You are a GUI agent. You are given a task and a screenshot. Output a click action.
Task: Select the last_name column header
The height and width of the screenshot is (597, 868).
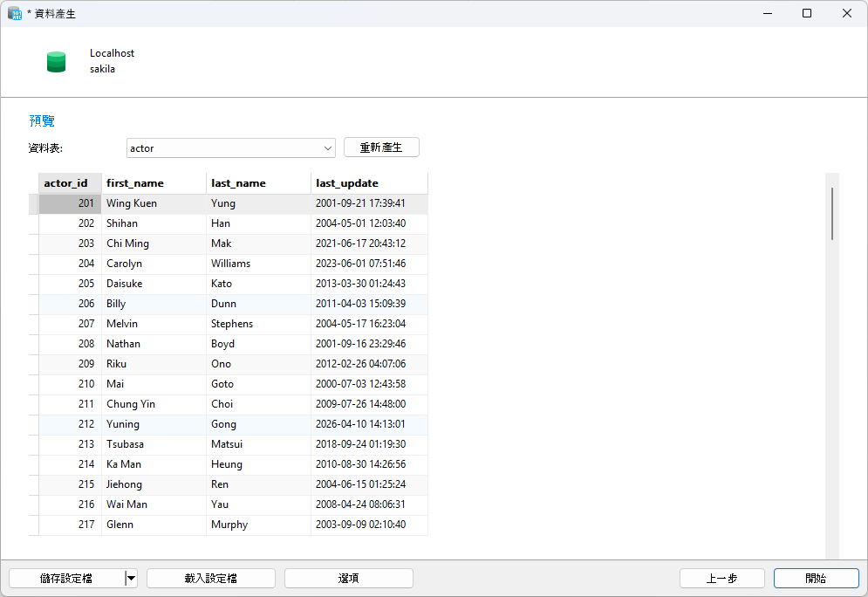coord(258,183)
